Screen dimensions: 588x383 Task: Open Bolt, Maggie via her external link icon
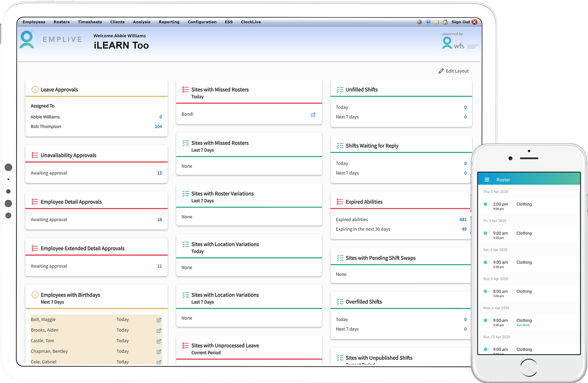pyautogui.click(x=159, y=320)
